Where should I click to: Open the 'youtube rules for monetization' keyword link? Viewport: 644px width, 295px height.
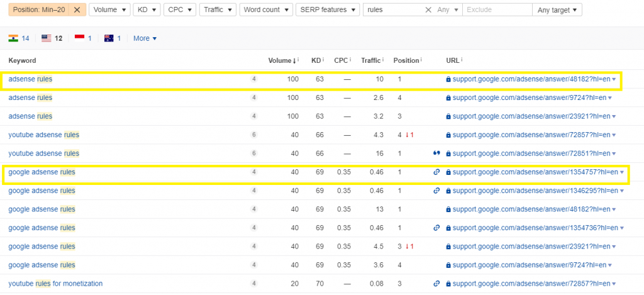click(55, 284)
